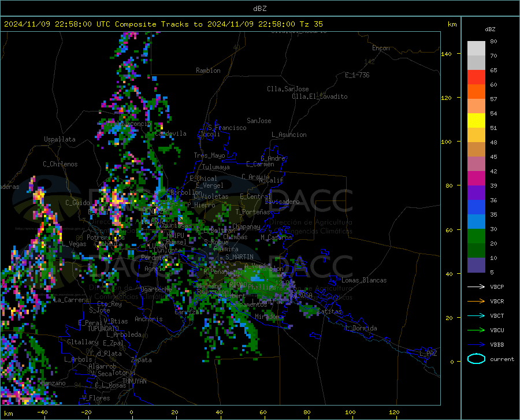The width and height of the screenshot is (520, 420).
Task: Click the Clla.El_Cavadito map label
Action: pyautogui.click(x=320, y=96)
